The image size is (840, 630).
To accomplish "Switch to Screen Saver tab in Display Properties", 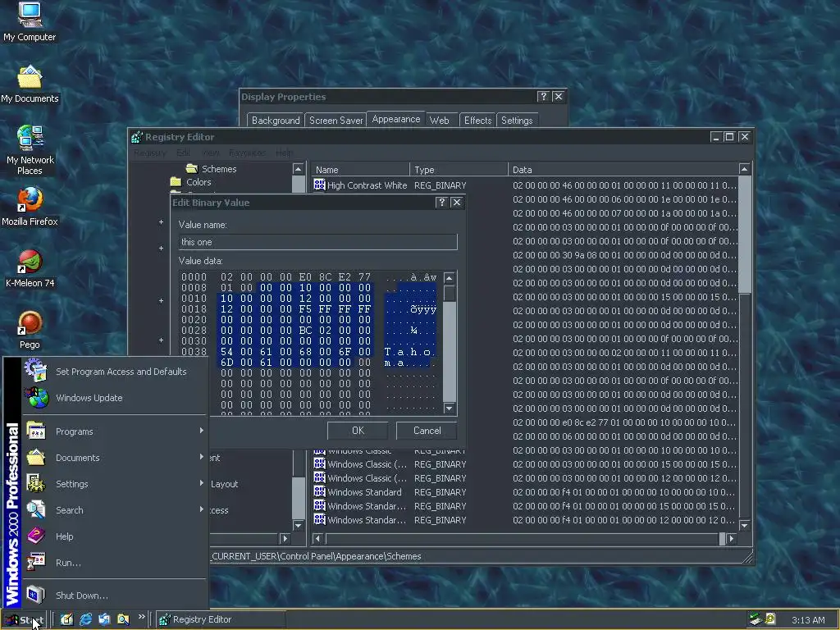I will pos(336,120).
